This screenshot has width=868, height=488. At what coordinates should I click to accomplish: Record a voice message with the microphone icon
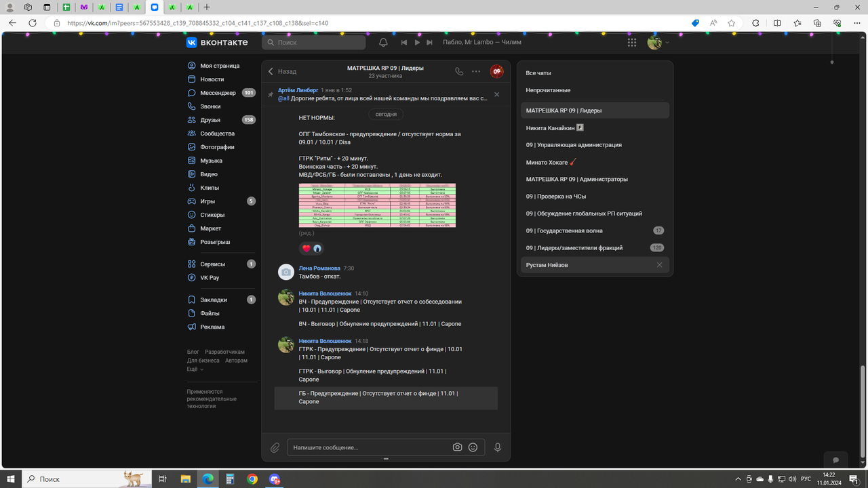(x=498, y=447)
